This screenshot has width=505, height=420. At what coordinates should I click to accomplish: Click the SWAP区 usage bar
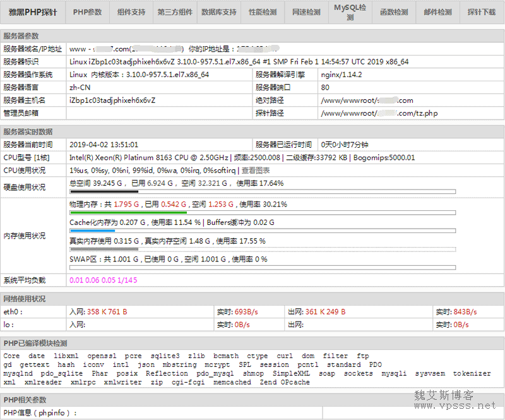pyautogui.click(x=261, y=267)
